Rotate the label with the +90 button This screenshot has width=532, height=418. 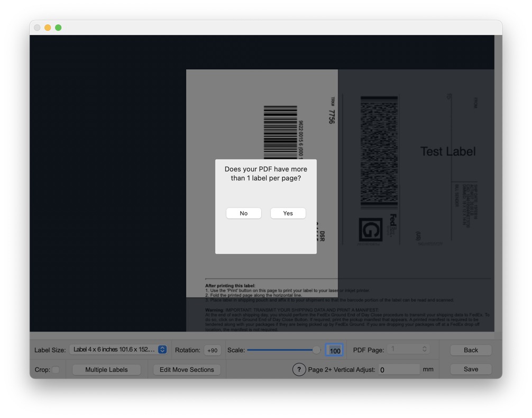(213, 350)
